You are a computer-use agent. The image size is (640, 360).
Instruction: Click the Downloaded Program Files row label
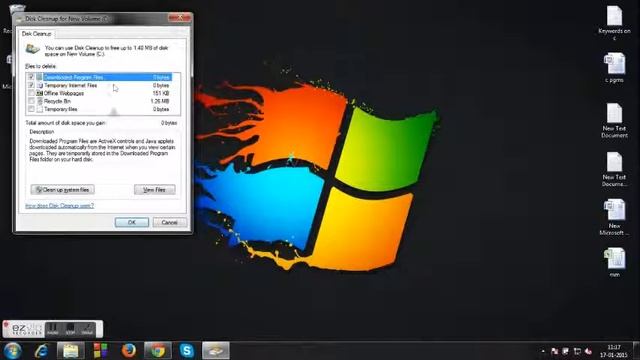tap(73, 77)
